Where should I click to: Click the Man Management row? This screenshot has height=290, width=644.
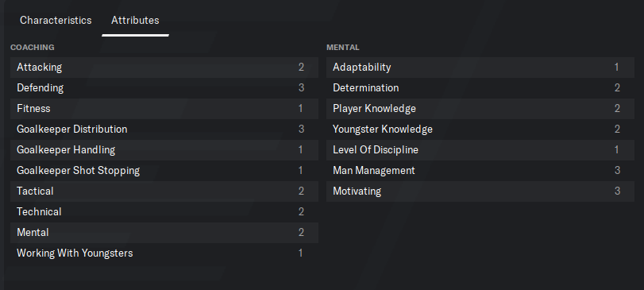click(x=480, y=171)
